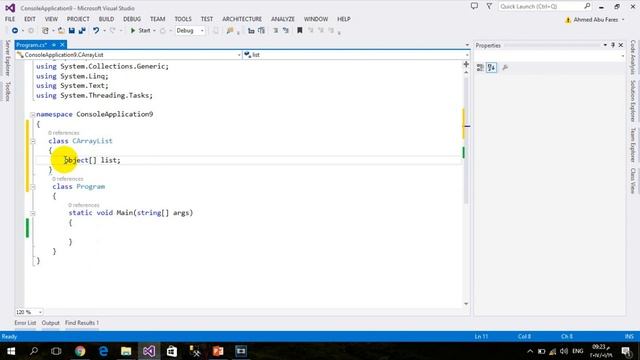Open the EDIT menu

(x=29, y=19)
